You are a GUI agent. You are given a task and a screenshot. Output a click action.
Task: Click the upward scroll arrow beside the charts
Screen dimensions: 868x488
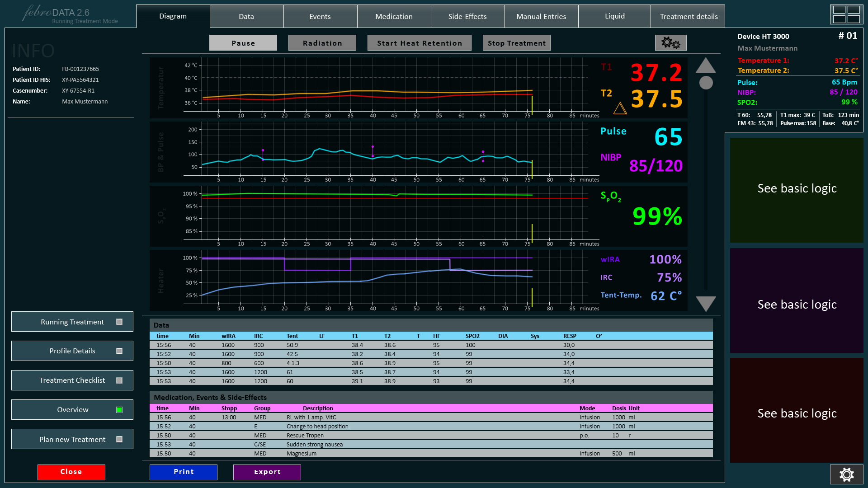pyautogui.click(x=706, y=67)
